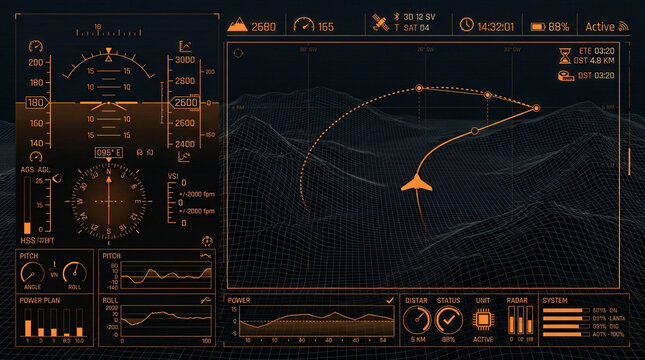645x360 pixels.
Task: Click the VSI label
Action: pos(173,176)
